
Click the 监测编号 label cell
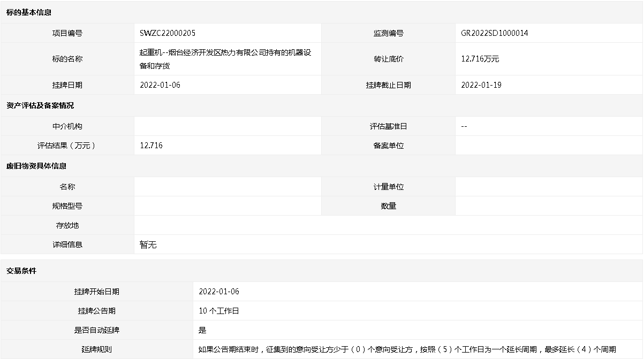tap(389, 33)
